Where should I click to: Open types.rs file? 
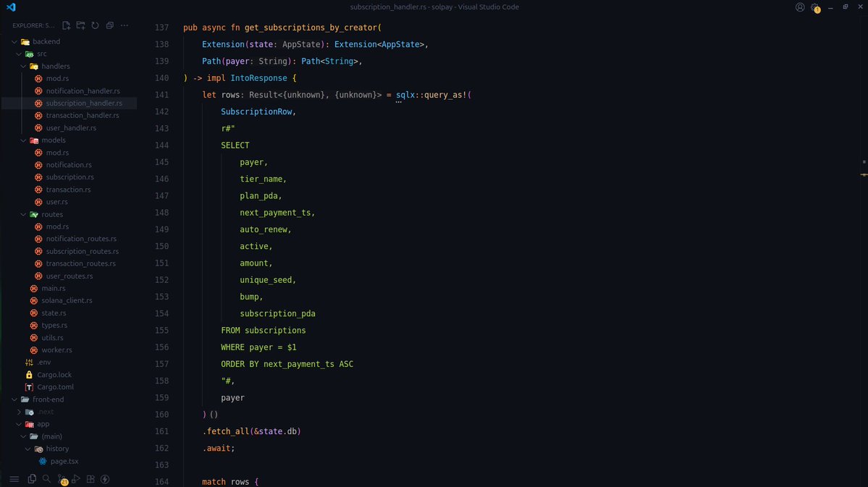pyautogui.click(x=54, y=326)
